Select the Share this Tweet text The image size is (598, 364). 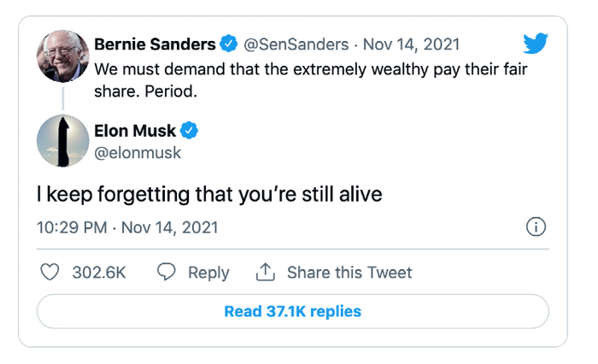(349, 273)
